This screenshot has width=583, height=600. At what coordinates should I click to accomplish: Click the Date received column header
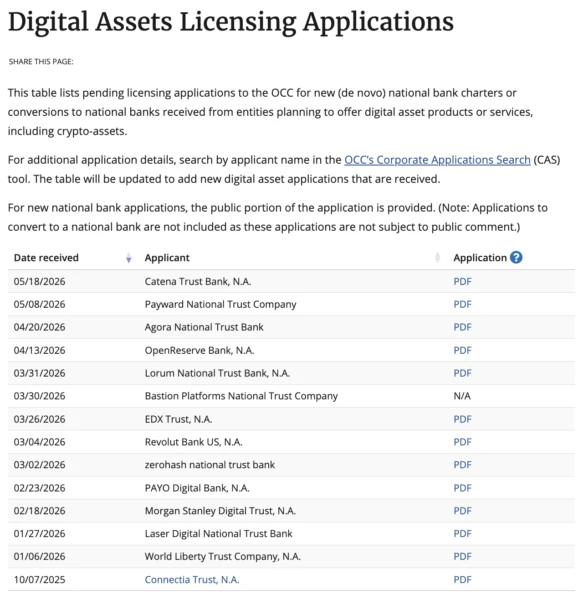tap(46, 258)
